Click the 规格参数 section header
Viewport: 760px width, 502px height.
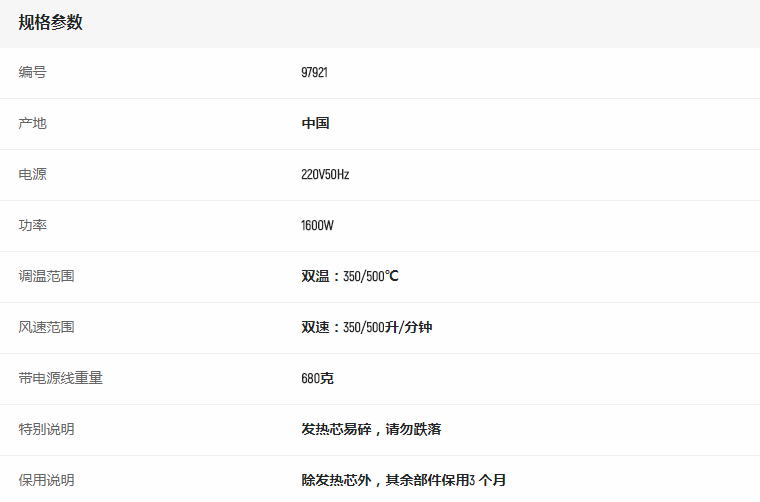click(51, 23)
